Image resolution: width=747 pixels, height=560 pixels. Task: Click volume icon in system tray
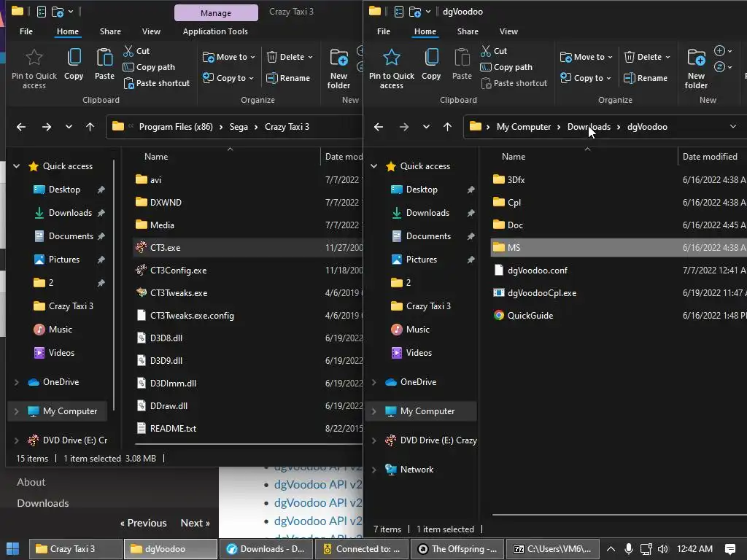662,549
